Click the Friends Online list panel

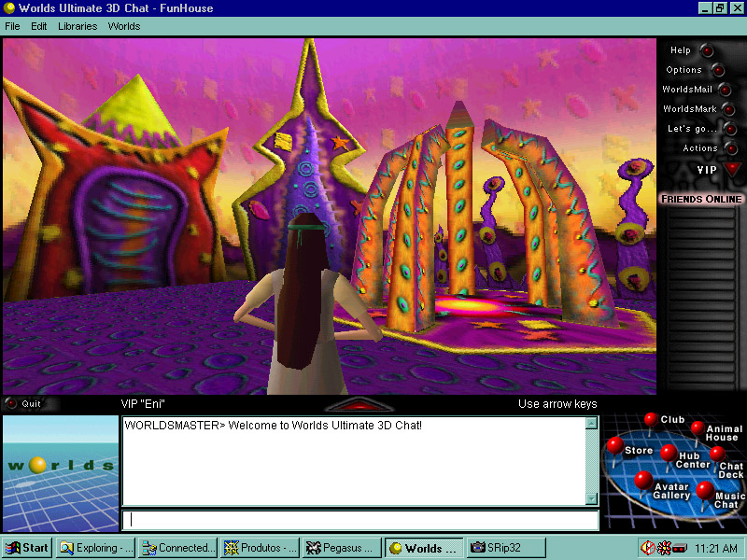point(701,300)
